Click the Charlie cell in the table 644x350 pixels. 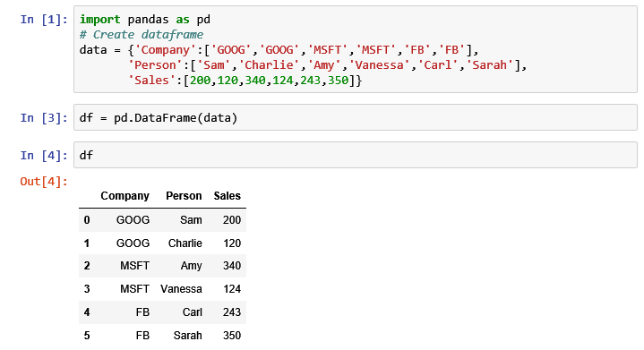pos(185,243)
